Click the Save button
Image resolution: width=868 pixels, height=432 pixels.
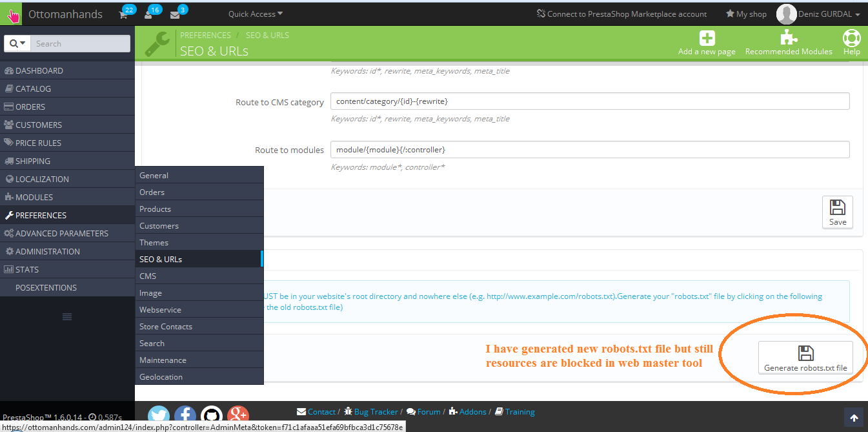838,212
